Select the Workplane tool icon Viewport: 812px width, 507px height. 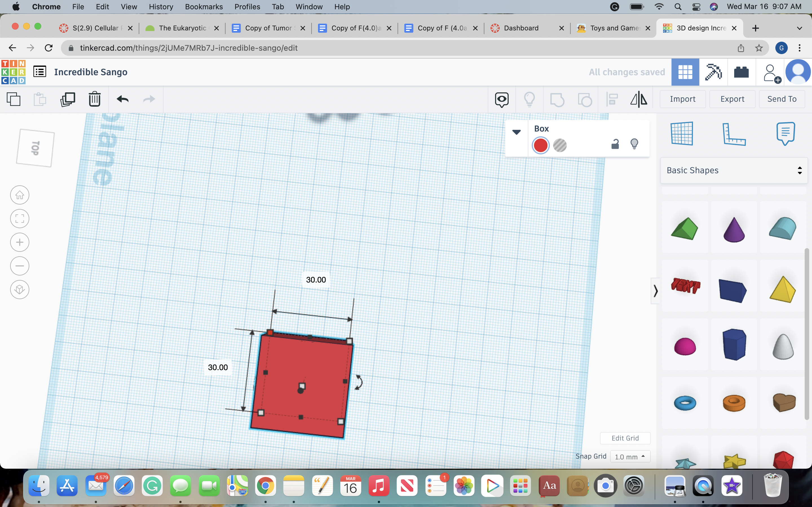click(681, 134)
